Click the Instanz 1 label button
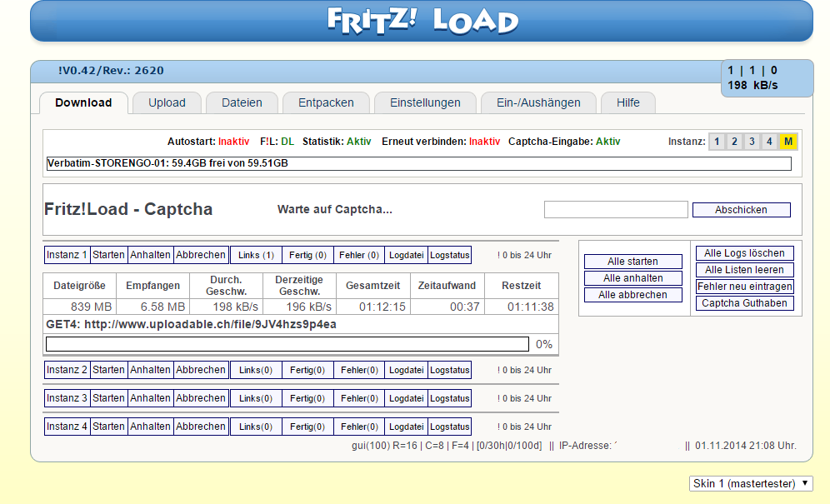 [x=67, y=255]
